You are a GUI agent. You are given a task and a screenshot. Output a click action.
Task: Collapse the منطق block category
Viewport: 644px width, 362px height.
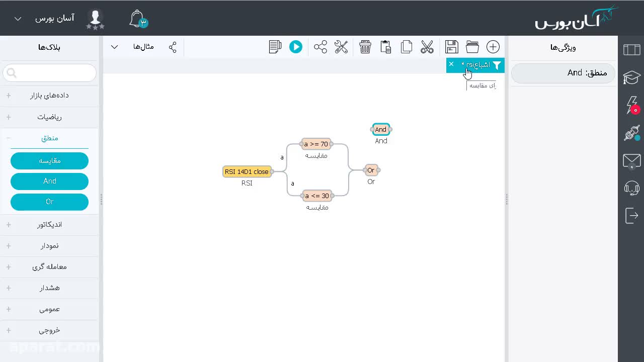tap(49, 138)
